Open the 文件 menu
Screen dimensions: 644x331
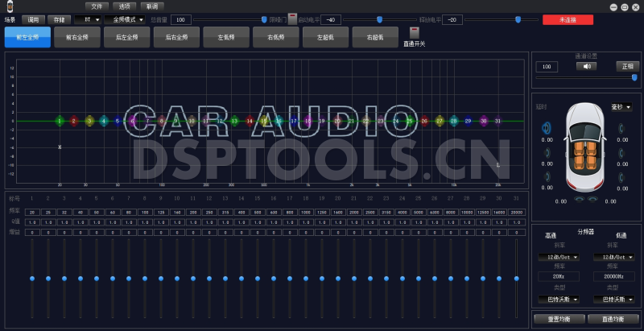tap(97, 6)
